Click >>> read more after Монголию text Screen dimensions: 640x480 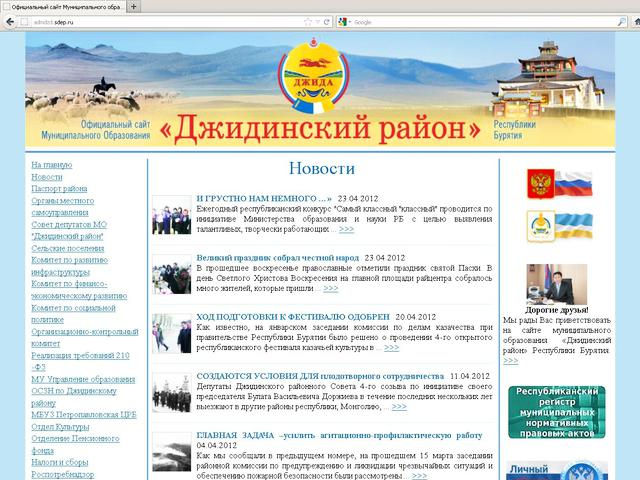399,407
